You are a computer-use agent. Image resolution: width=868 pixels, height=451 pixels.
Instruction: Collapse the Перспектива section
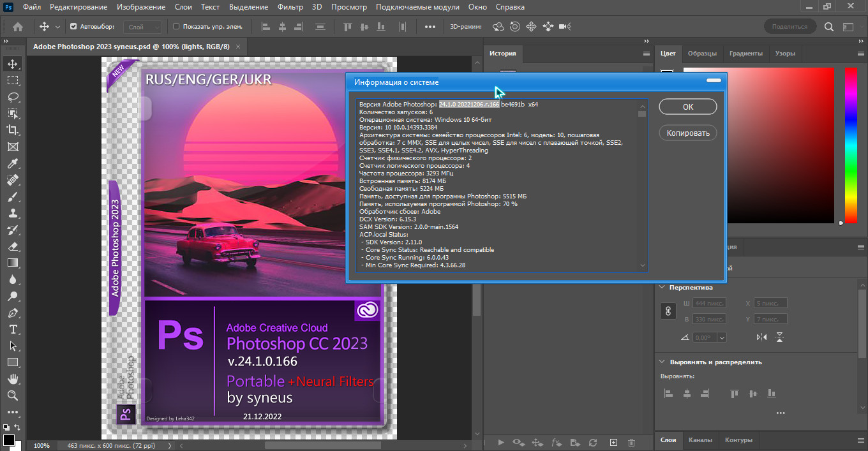(x=663, y=288)
